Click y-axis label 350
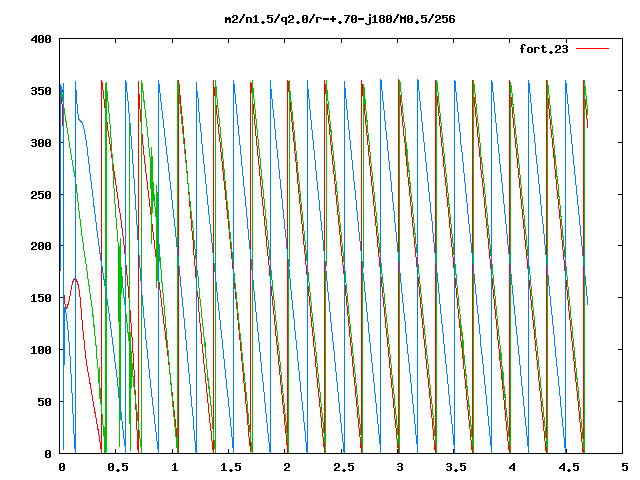640x480 pixels. pyautogui.click(x=41, y=91)
